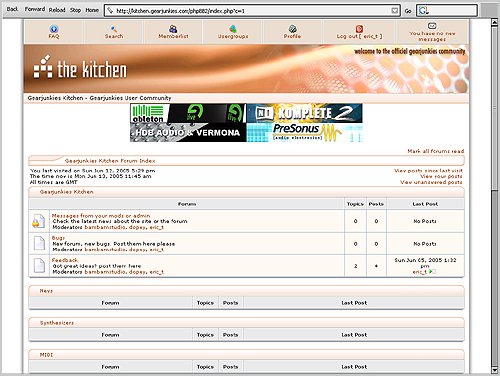Click the Mark all forums read link
The width and height of the screenshot is (500, 376).
point(435,151)
